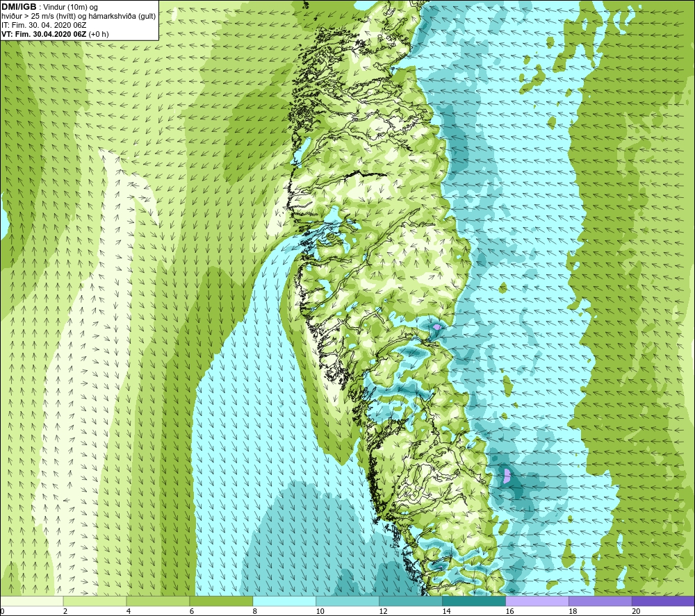Click the 'IT: Fim. 30. 04. 2020 06Z' line
This screenshot has width=695, height=616.
[44, 25]
